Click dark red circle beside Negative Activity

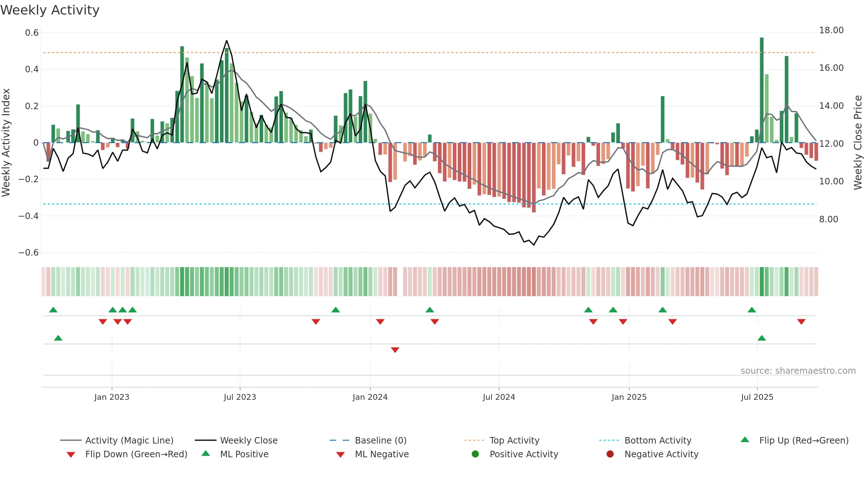coord(610,454)
